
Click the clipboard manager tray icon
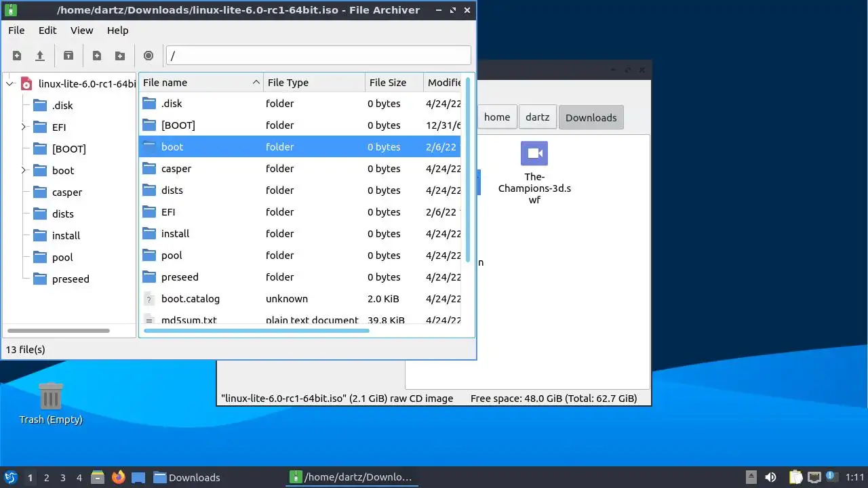tap(795, 477)
